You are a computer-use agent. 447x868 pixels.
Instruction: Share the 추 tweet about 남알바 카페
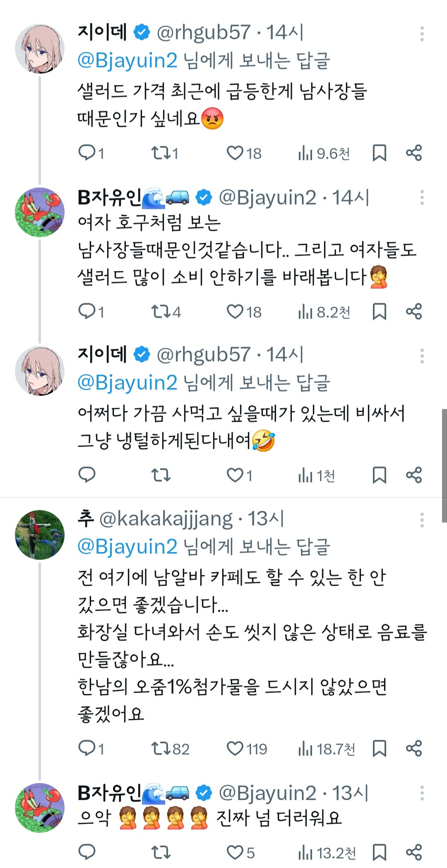413,749
